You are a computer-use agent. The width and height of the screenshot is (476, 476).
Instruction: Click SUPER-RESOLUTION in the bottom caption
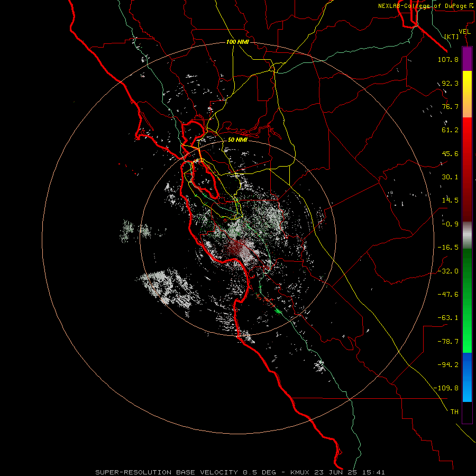point(133,472)
